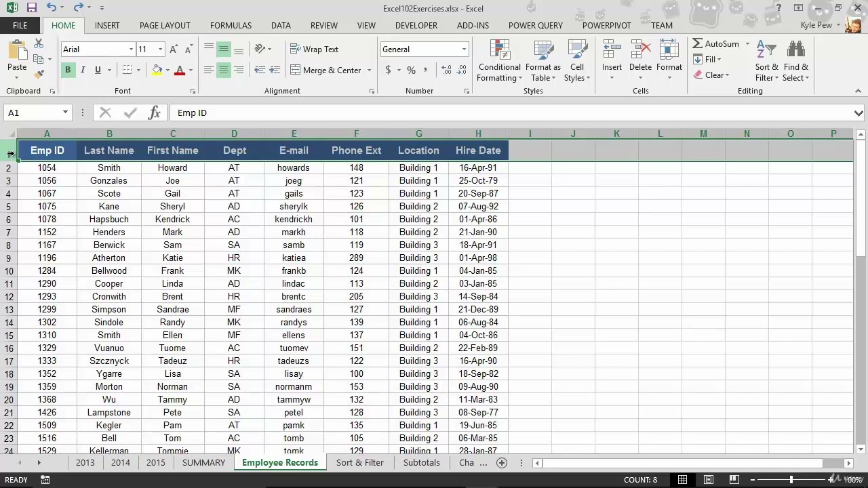
Task: Toggle Top Align vertical alignment
Action: click(208, 49)
